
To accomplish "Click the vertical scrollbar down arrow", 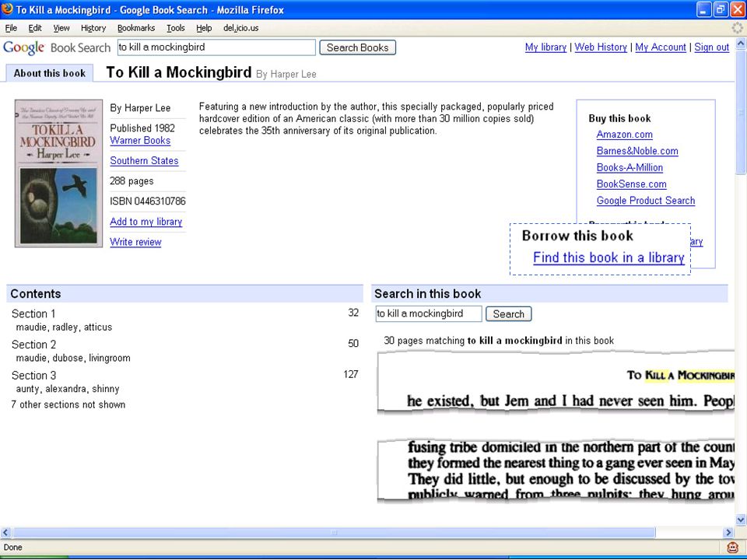I will point(741,520).
